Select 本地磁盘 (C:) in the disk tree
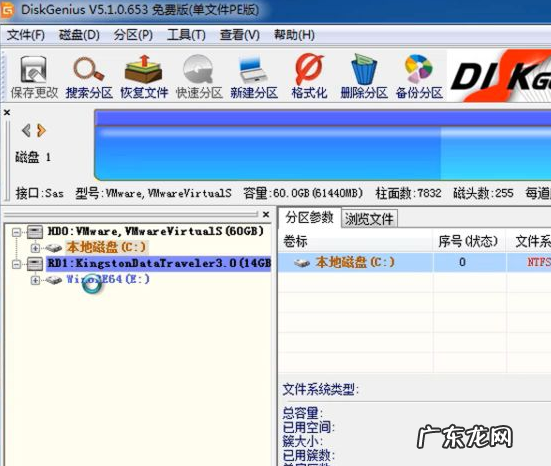Image resolution: width=551 pixels, height=466 pixels. coord(106,247)
